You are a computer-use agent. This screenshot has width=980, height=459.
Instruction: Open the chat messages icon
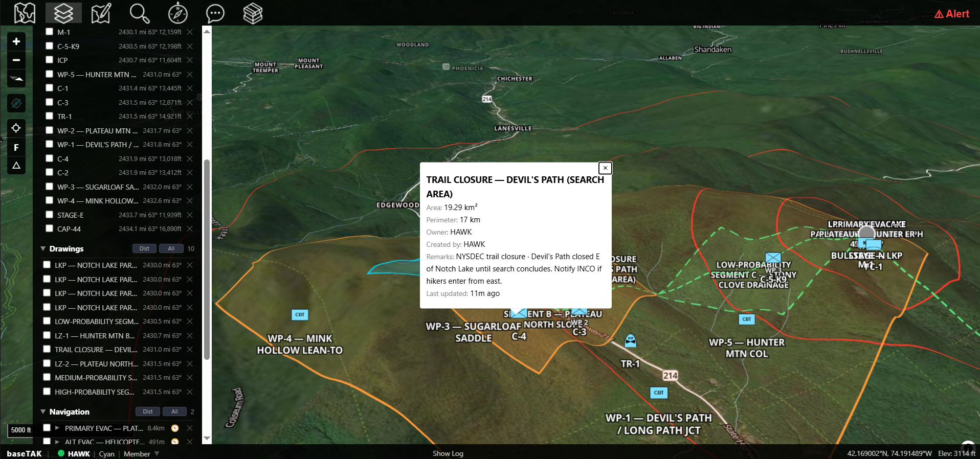pos(215,13)
